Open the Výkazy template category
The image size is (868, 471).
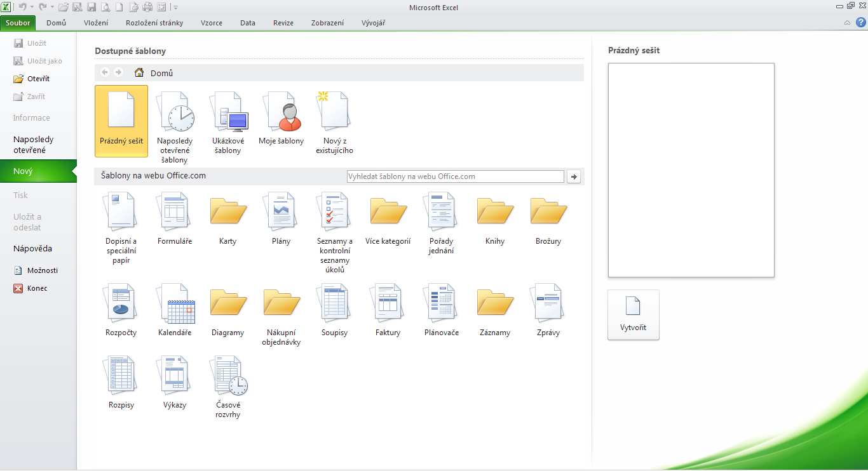(175, 383)
